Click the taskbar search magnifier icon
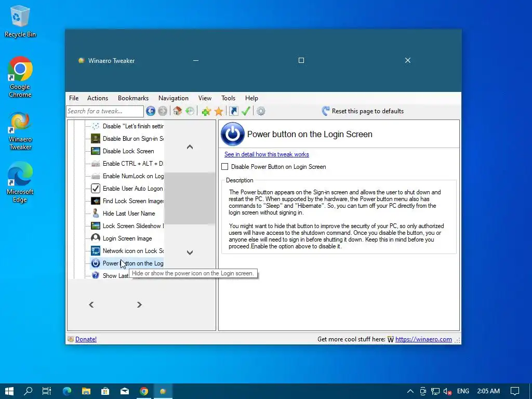The height and width of the screenshot is (399, 532). [28, 391]
